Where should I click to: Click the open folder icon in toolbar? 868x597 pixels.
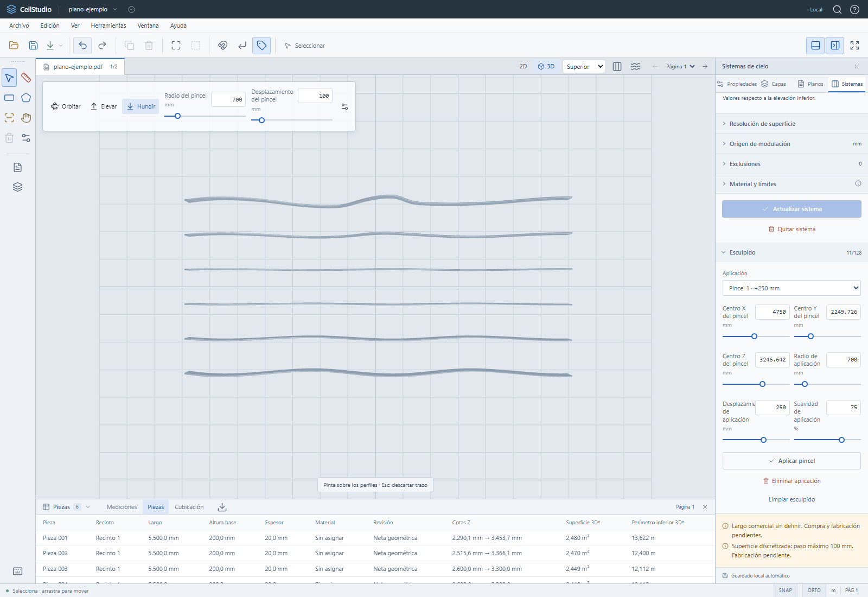tap(14, 46)
